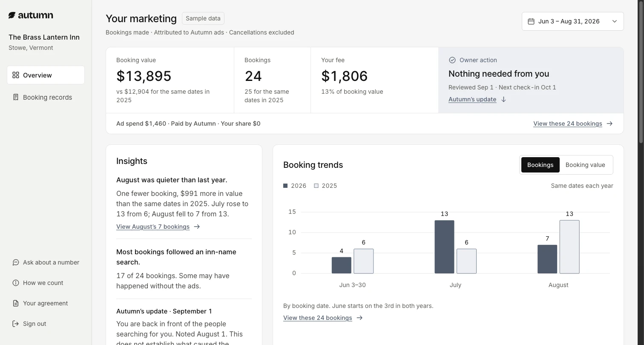Click the arrow after the summary card's bookings link

click(609, 124)
